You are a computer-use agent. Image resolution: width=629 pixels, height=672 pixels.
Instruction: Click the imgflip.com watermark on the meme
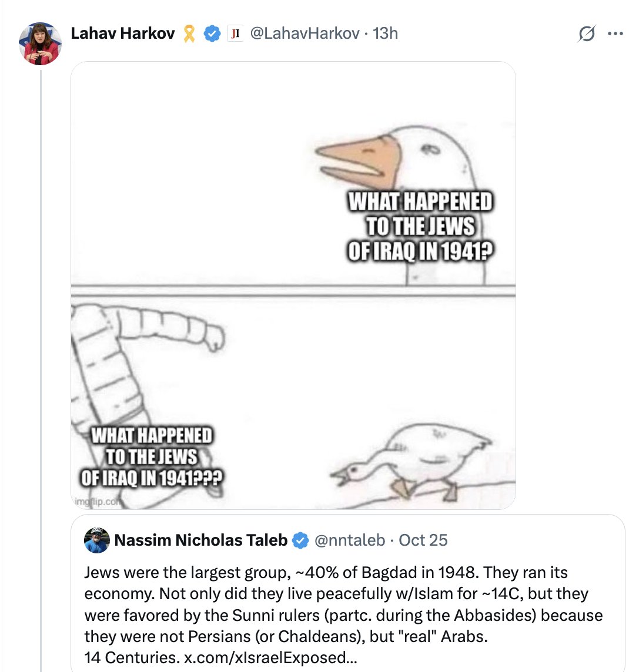point(98,502)
